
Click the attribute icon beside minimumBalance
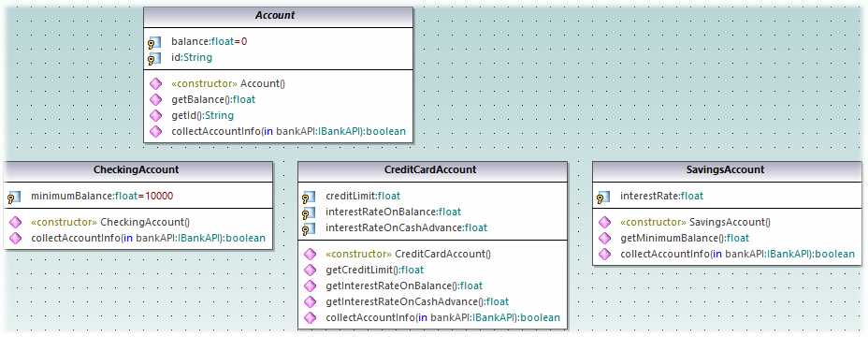point(14,197)
